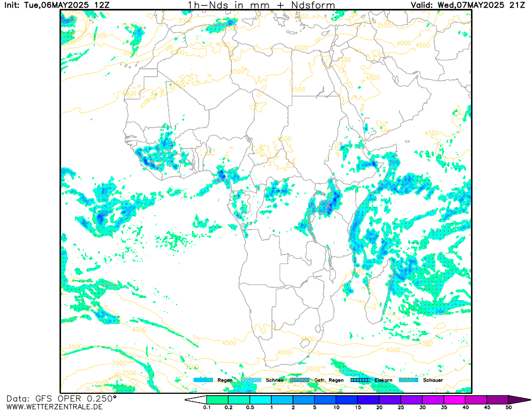Pick the color scale segment between 25 and 30
The height and width of the screenshot is (411, 532).
click(412, 399)
